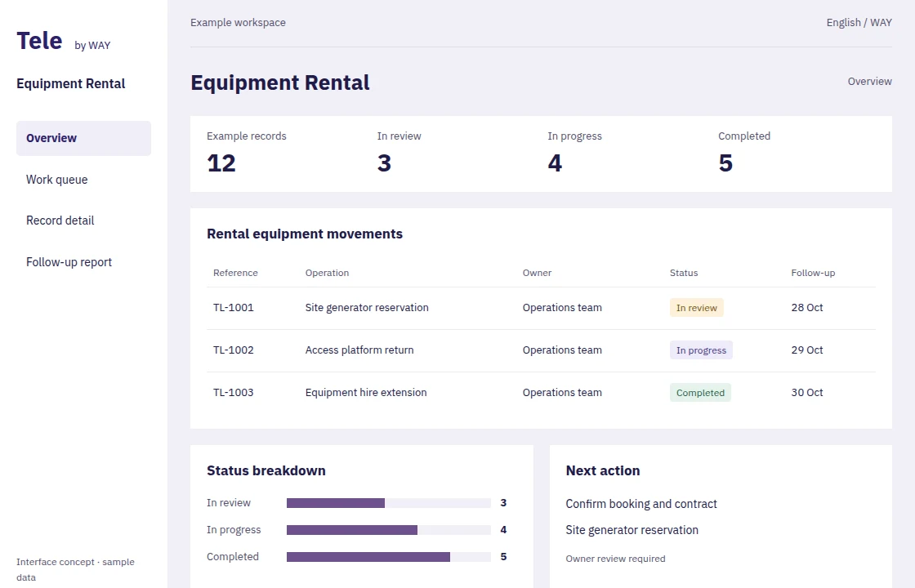This screenshot has width=915, height=588.
Task: Click Overview breadcrumb at top right
Action: (x=869, y=82)
